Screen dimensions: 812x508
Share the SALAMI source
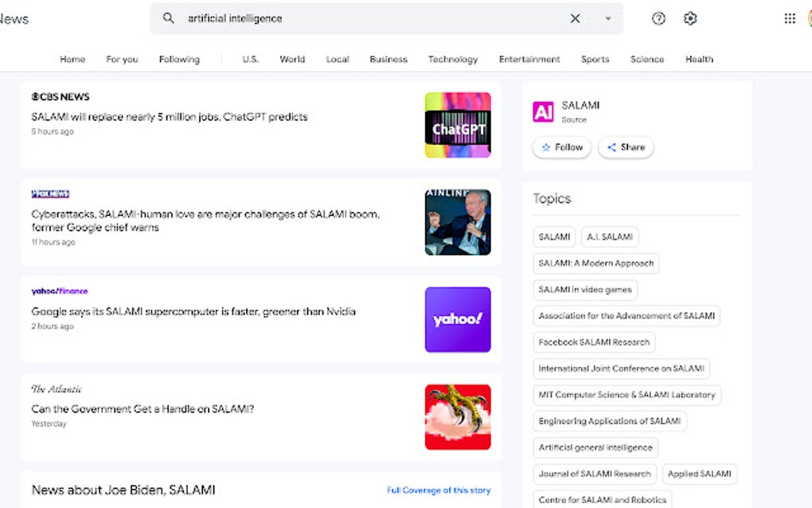[626, 147]
